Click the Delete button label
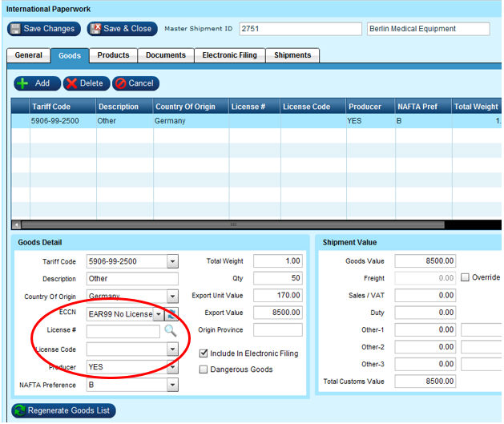This screenshot has height=424, width=504. coord(91,83)
